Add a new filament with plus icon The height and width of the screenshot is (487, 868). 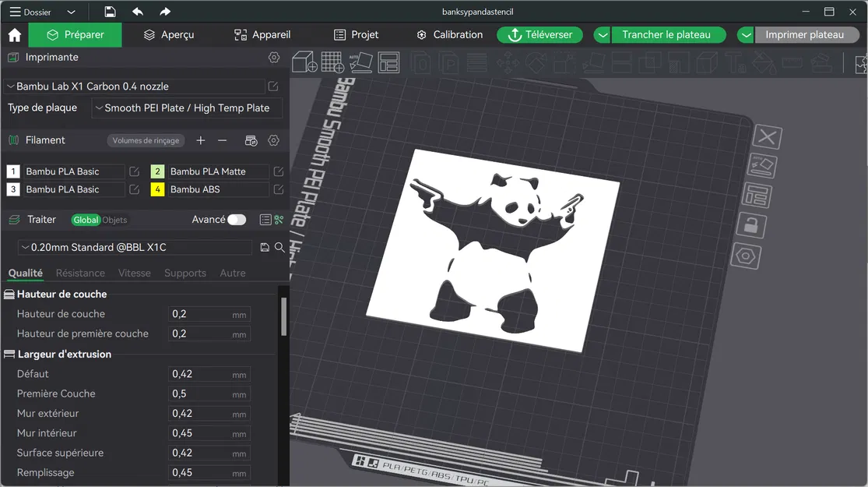pyautogui.click(x=200, y=141)
